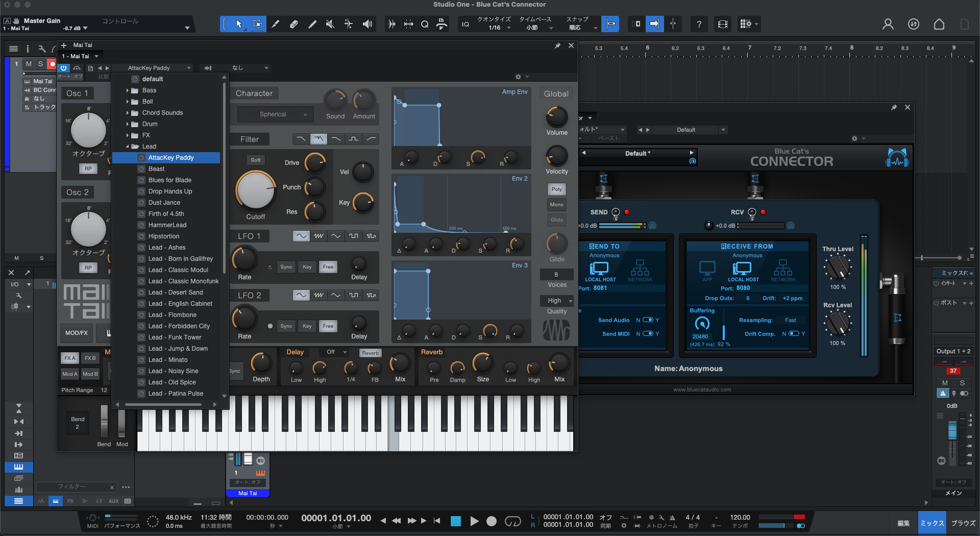Pin the Mai Tai plugin window
This screenshot has width=980, height=536.
tap(557, 45)
